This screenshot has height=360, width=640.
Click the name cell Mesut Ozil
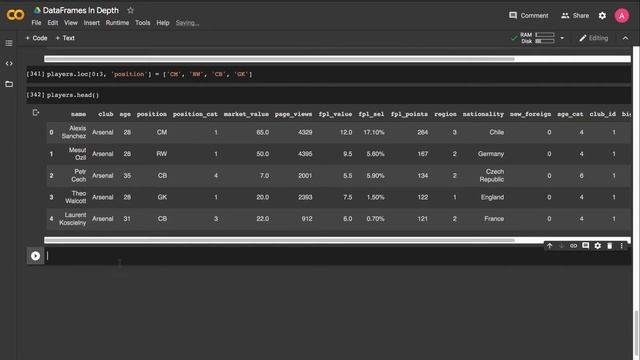[77, 154]
